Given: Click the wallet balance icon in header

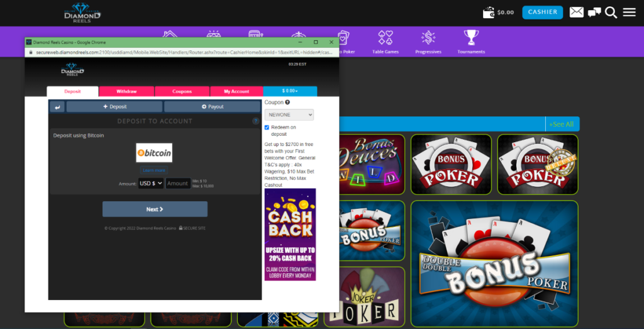Looking at the screenshot, I should (488, 13).
